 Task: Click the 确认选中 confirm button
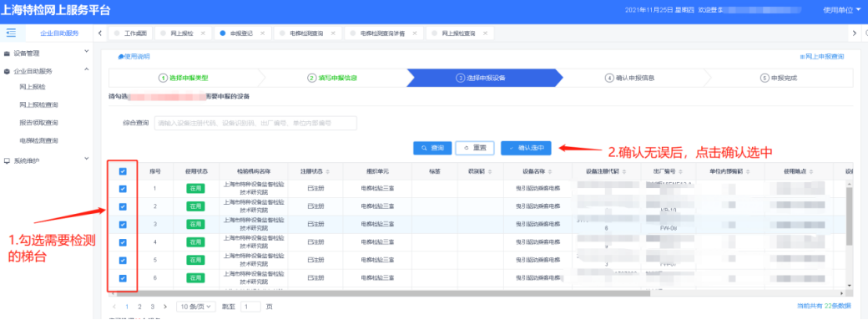526,148
